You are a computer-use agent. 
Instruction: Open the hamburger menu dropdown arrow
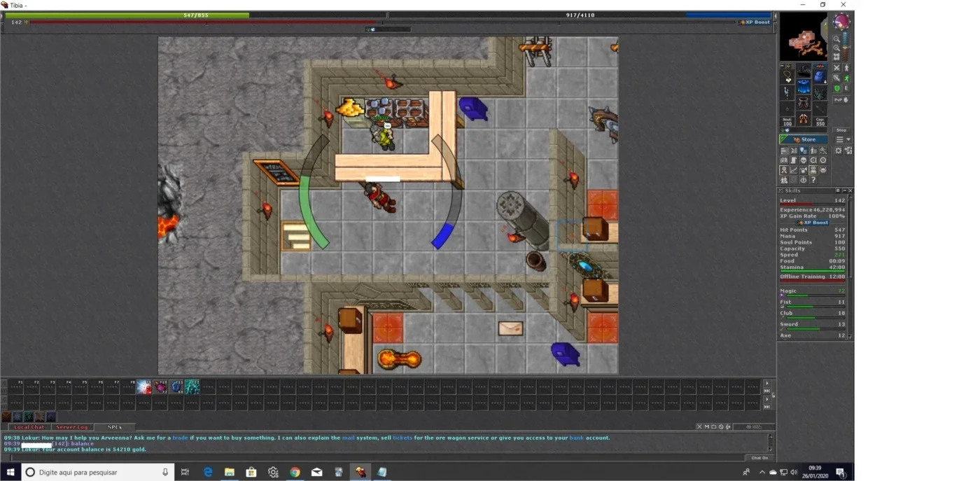848,139
